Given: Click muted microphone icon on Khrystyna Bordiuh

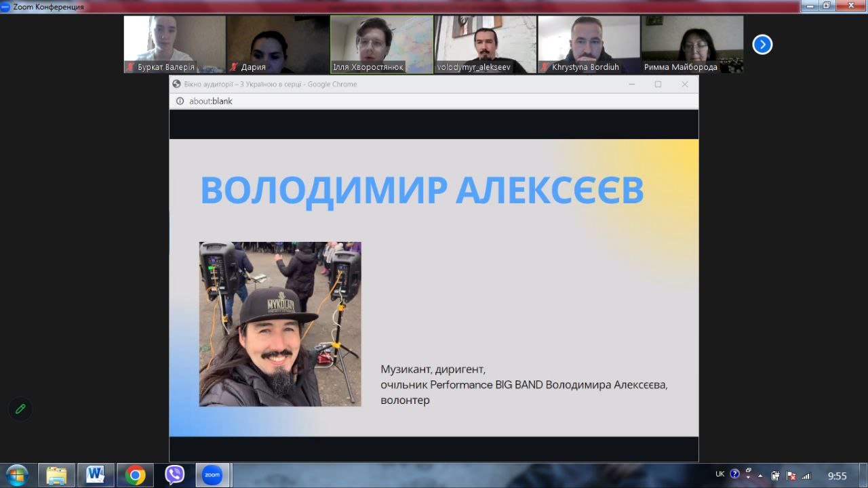Looking at the screenshot, I should [x=545, y=67].
